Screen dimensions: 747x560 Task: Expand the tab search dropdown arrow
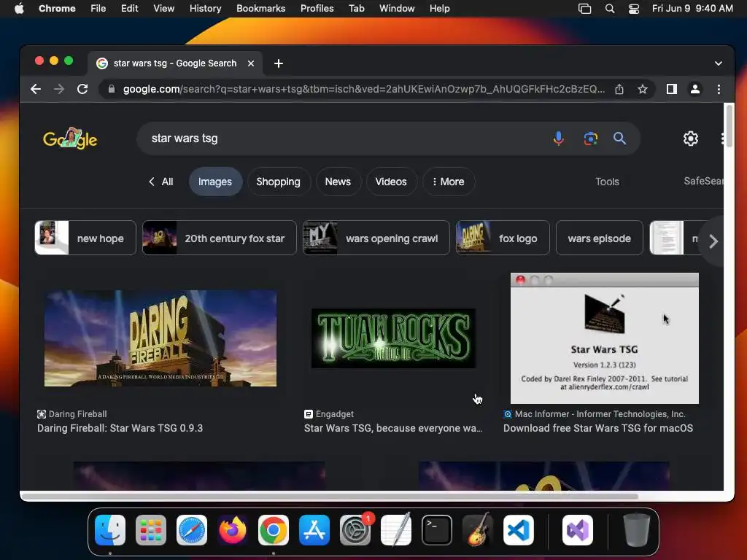coord(718,63)
